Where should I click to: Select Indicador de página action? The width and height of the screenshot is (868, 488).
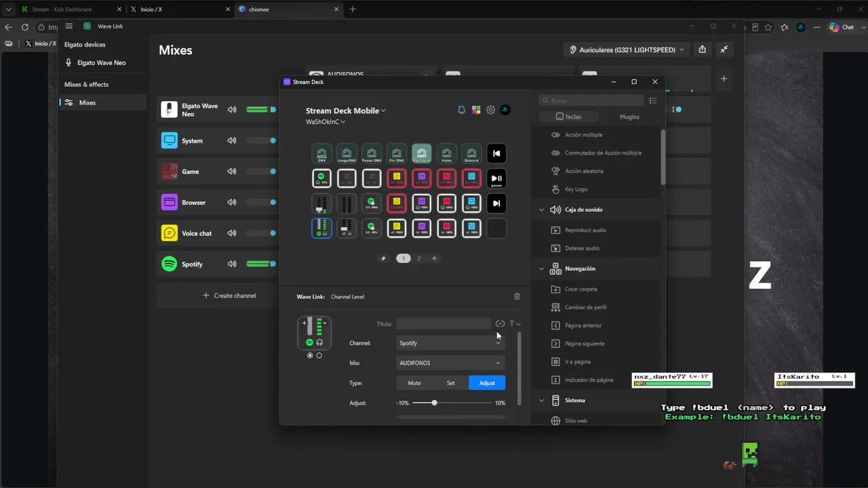pyautogui.click(x=588, y=380)
